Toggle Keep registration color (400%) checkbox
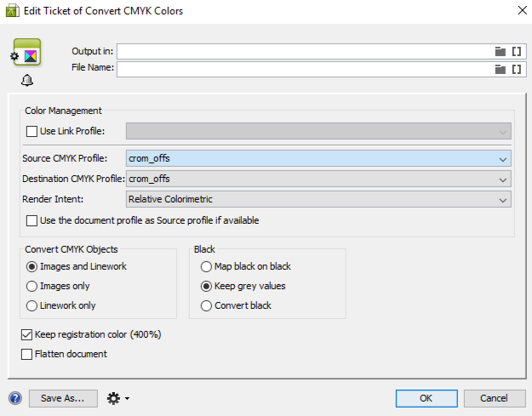Screen dimensions: 532x416 (x=27, y=334)
